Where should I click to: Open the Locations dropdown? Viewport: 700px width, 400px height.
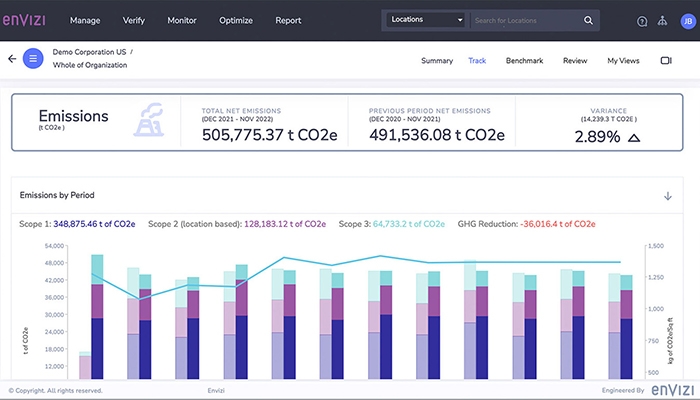click(x=427, y=20)
